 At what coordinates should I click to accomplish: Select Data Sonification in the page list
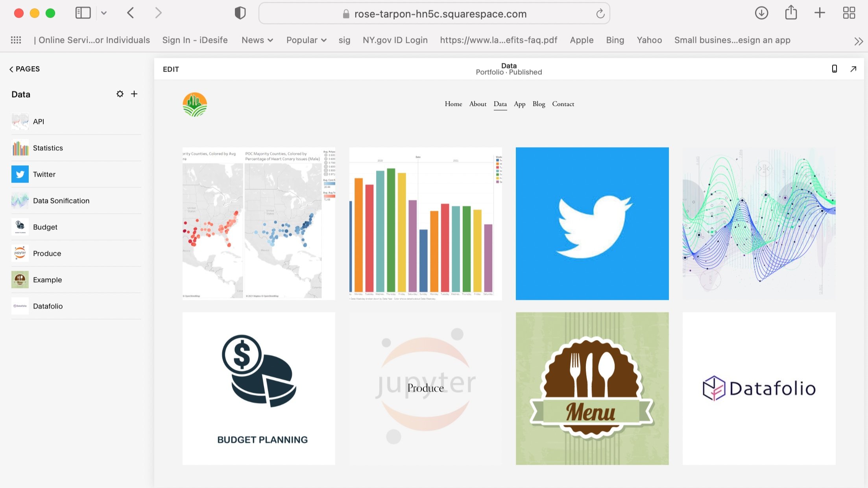61,201
